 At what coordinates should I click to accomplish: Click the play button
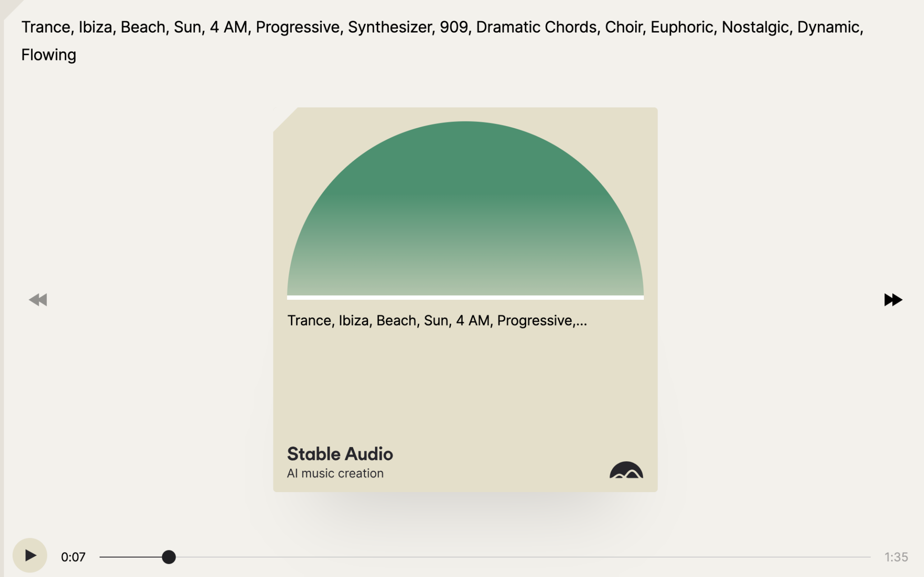tap(30, 555)
